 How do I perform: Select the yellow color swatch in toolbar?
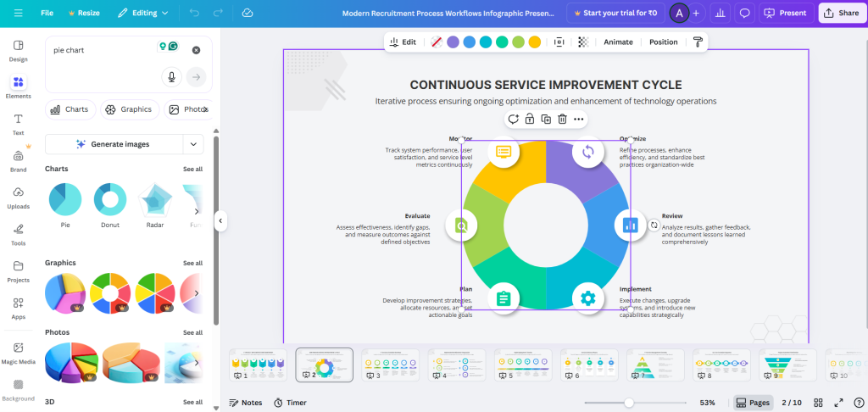535,42
